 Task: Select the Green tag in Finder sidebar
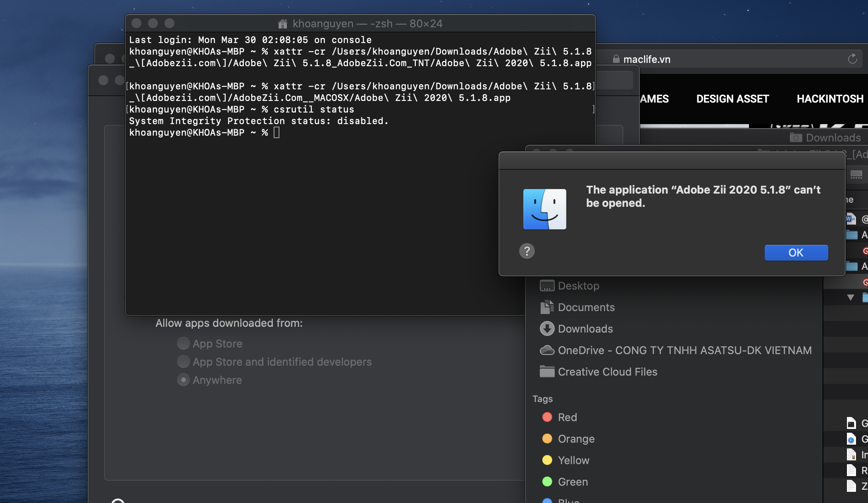click(x=565, y=482)
